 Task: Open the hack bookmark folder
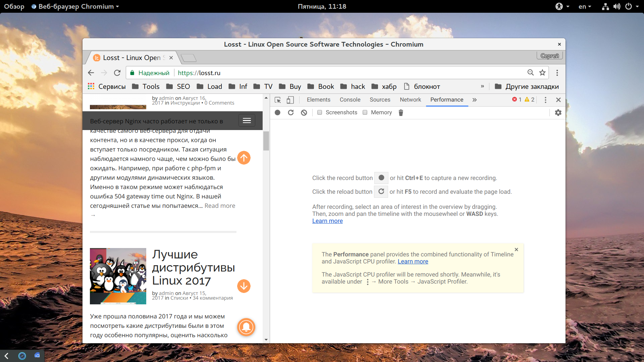(x=353, y=86)
